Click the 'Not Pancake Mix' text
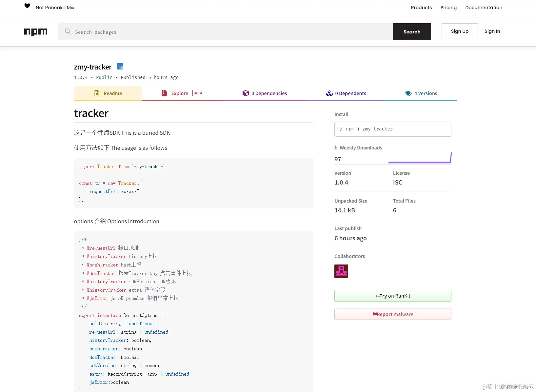 [x=55, y=8]
